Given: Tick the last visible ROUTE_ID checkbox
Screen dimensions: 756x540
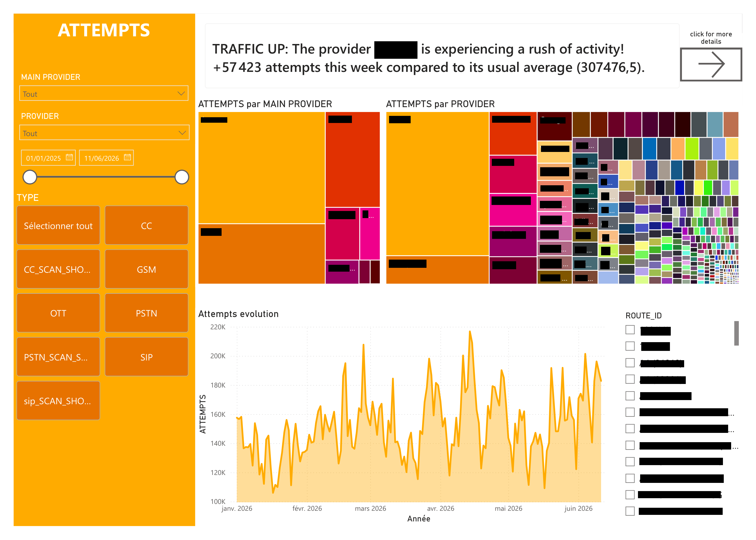Looking at the screenshot, I should point(630,511).
